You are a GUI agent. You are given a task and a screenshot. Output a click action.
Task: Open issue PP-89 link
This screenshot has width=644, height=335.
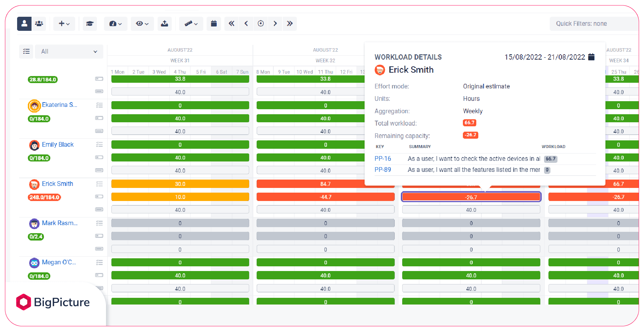383,170
